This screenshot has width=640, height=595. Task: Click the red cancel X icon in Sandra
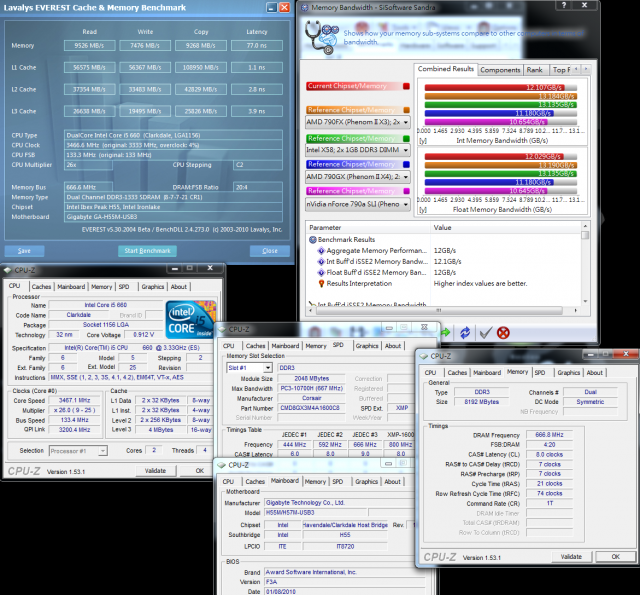tap(503, 333)
